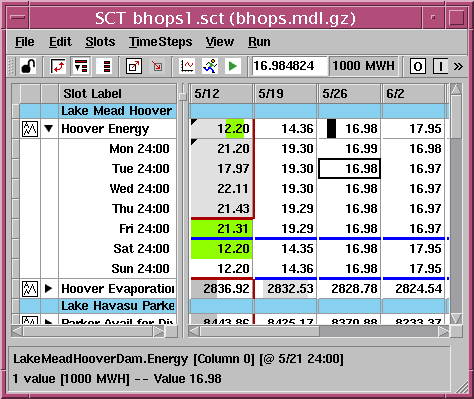The width and height of the screenshot is (474, 399).
Task: Click the padlock lock icon in toolbar
Action: pos(29,66)
